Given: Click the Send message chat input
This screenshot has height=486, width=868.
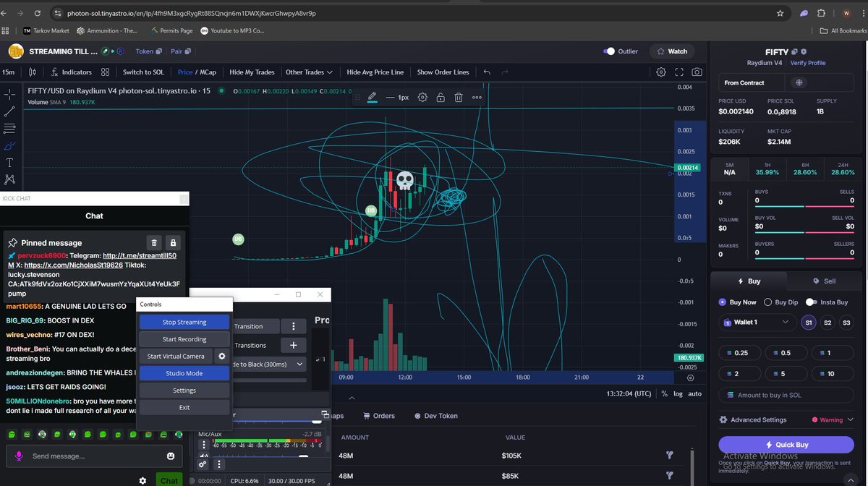Looking at the screenshot, I should coord(94,456).
